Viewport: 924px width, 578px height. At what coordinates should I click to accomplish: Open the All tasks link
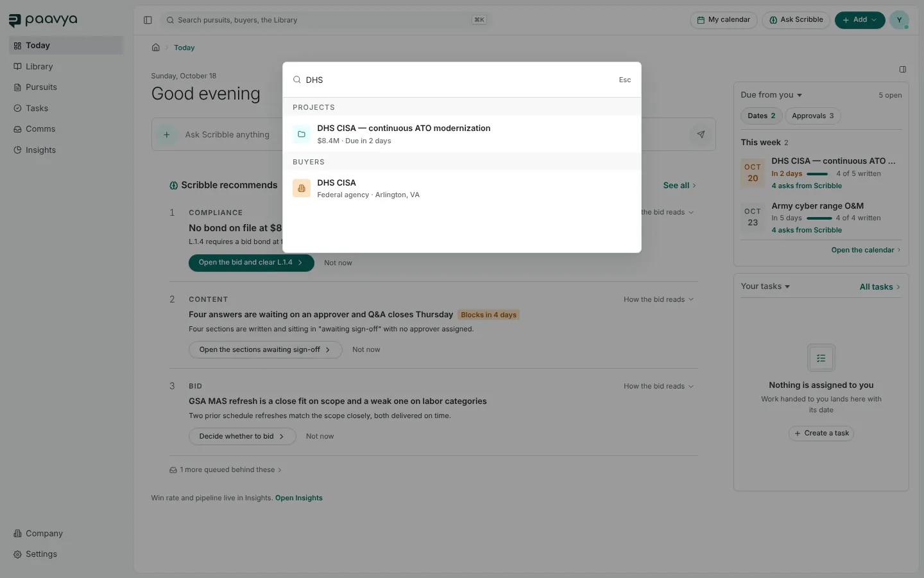tap(880, 287)
